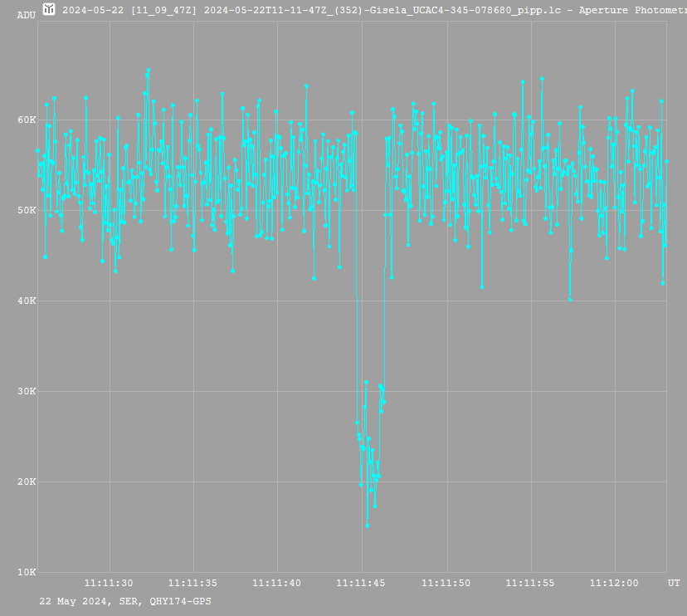Click the 50K y-axis label
Screen dimensions: 687x616
(x=27, y=210)
